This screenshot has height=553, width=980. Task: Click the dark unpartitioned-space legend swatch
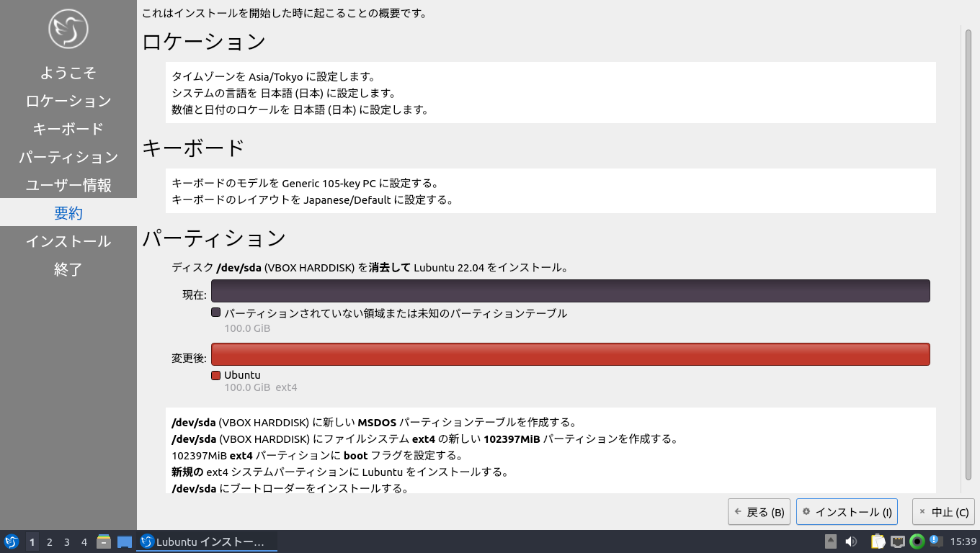(x=215, y=313)
